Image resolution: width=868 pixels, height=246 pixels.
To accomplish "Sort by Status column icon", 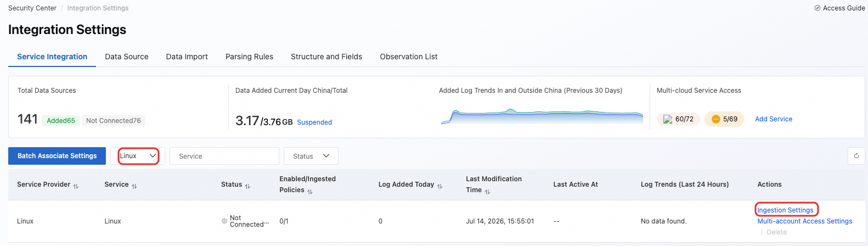I will pyautogui.click(x=247, y=186).
